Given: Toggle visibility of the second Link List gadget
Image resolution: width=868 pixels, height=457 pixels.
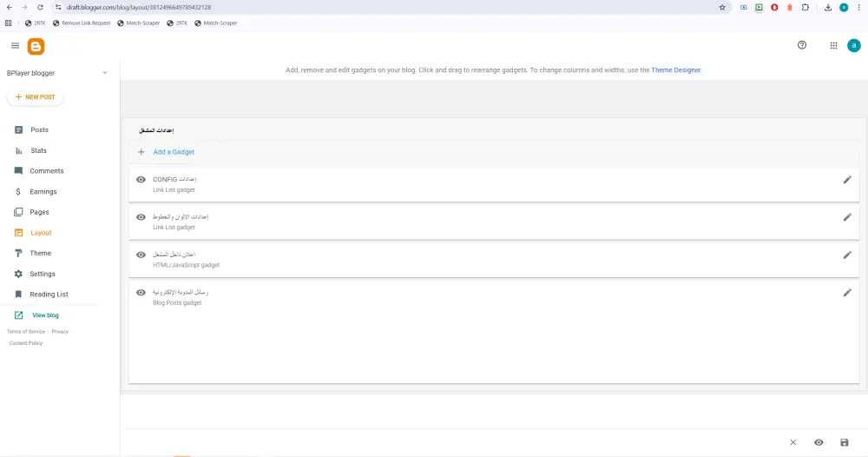Looking at the screenshot, I should [x=141, y=217].
